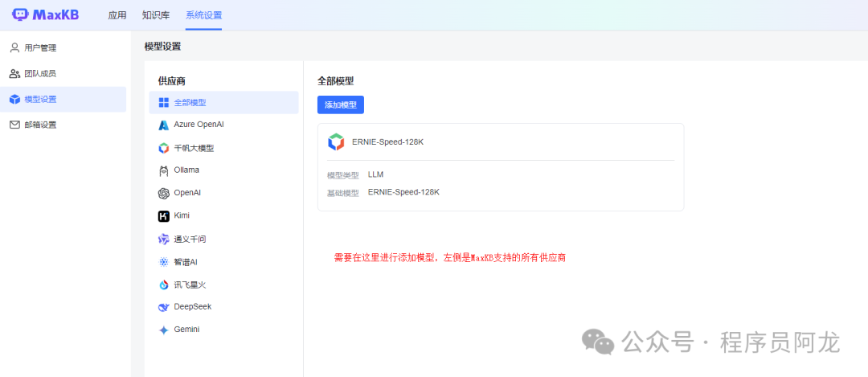The image size is (868, 377).
Task: Click the 邮箱设置 envelope icon
Action: 15,125
